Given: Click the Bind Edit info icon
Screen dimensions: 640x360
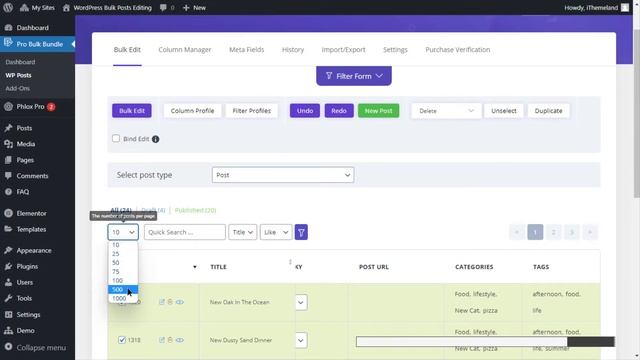Looking at the screenshot, I should pyautogui.click(x=156, y=139).
